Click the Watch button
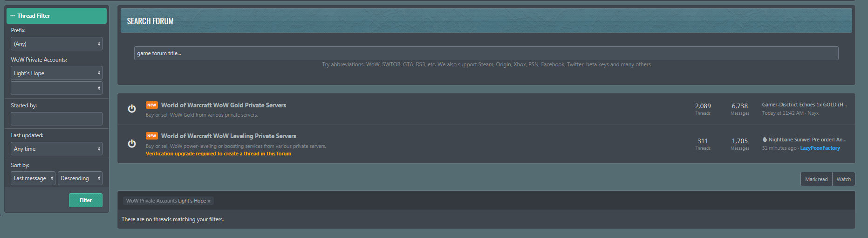868x238 pixels. pos(843,179)
